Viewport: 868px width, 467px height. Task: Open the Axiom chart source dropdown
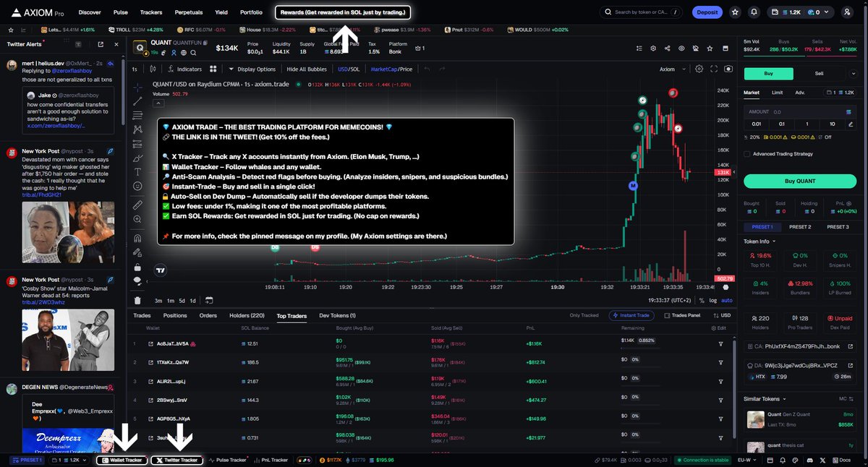click(x=671, y=69)
